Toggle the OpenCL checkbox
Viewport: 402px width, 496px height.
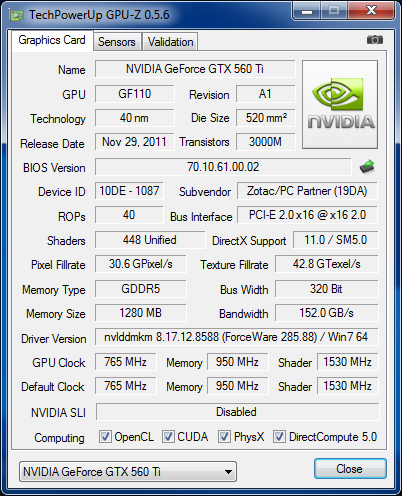[105, 436]
